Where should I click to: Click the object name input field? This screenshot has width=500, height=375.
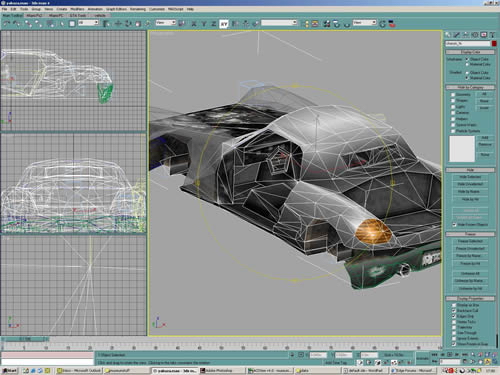click(467, 44)
